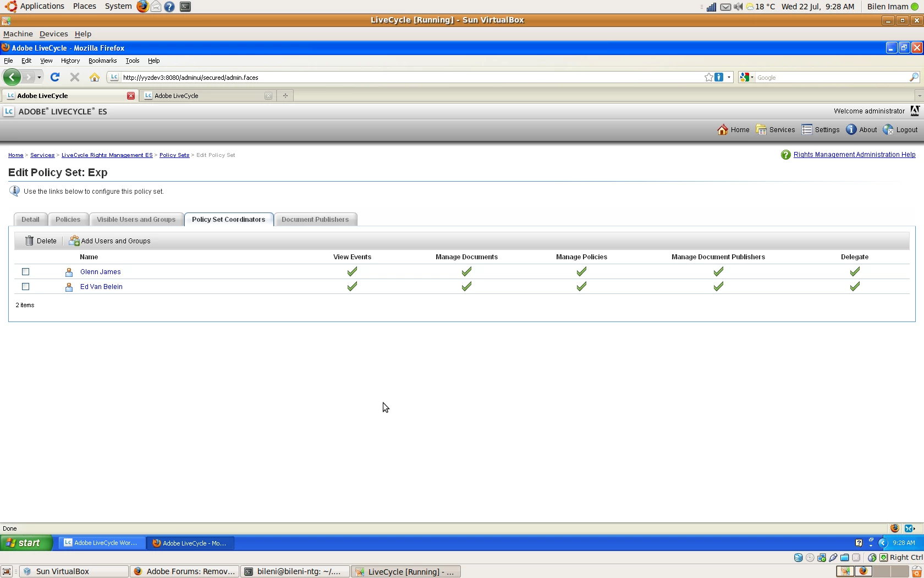924x578 pixels.
Task: Click the stop loading X icon
Action: (75, 77)
